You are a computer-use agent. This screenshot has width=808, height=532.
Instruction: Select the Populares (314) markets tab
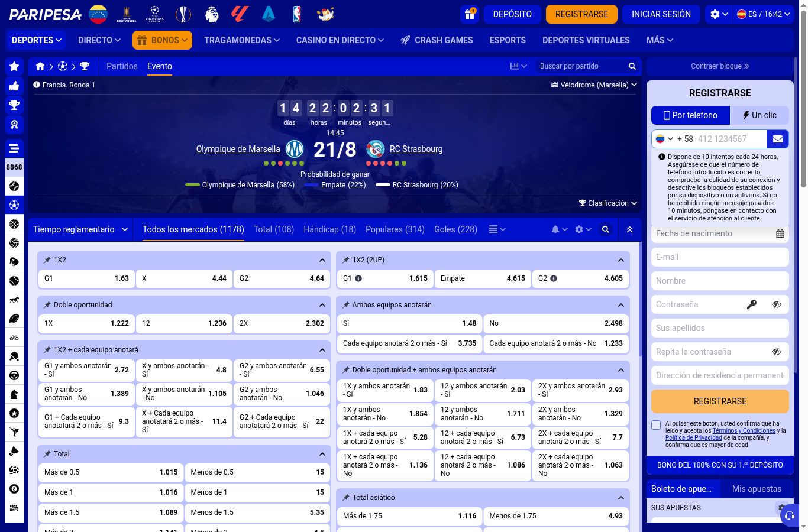[395, 229]
